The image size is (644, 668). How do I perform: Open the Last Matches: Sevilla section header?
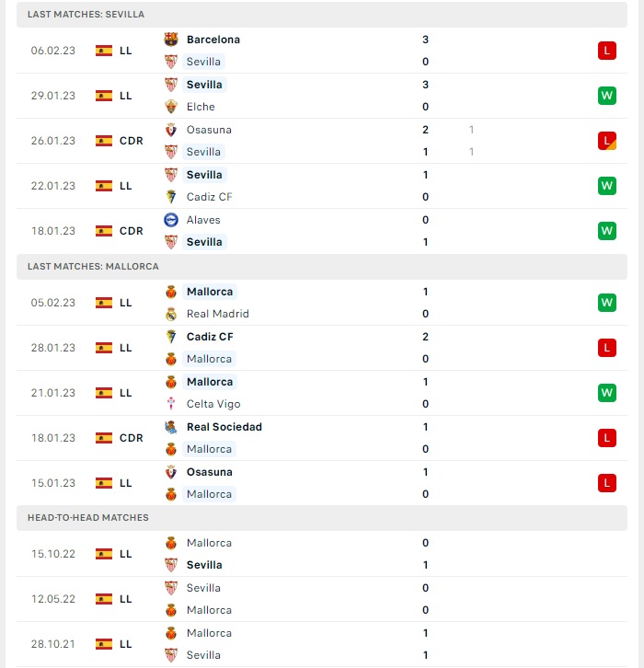coord(322,15)
